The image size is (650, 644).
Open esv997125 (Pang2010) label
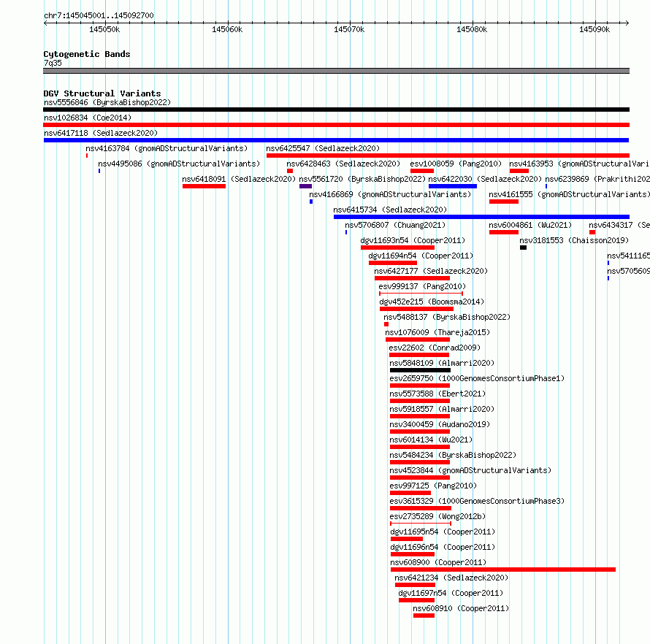(433, 486)
